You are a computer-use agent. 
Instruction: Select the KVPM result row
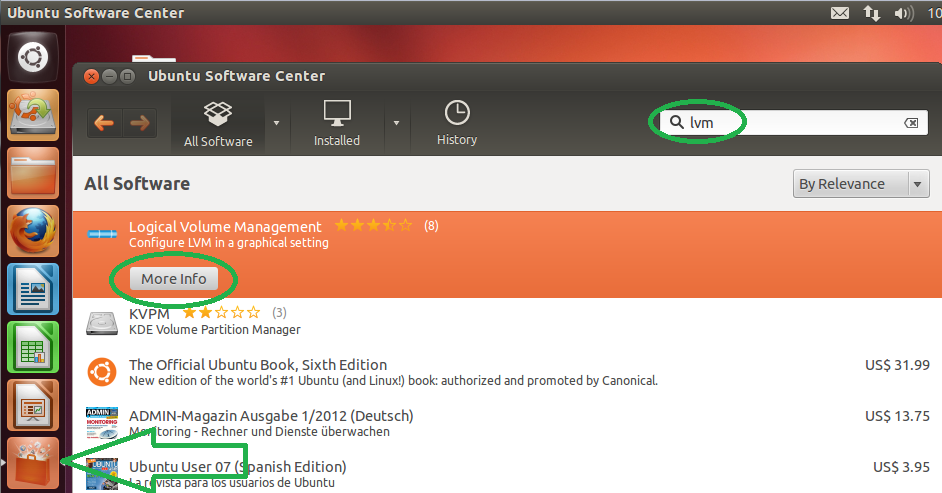(507, 322)
